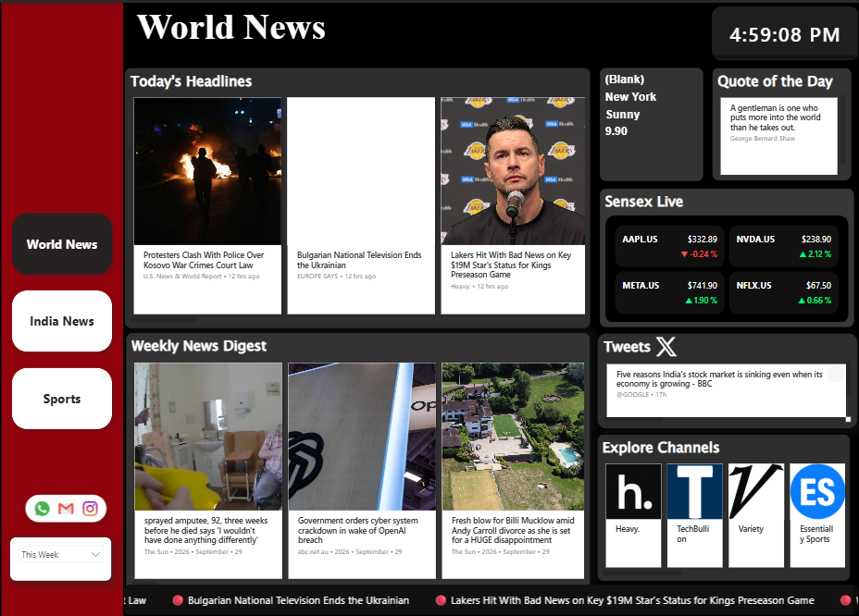Click the $238.90 NVDA price
Viewport: 859px width, 616px height.
coord(816,240)
